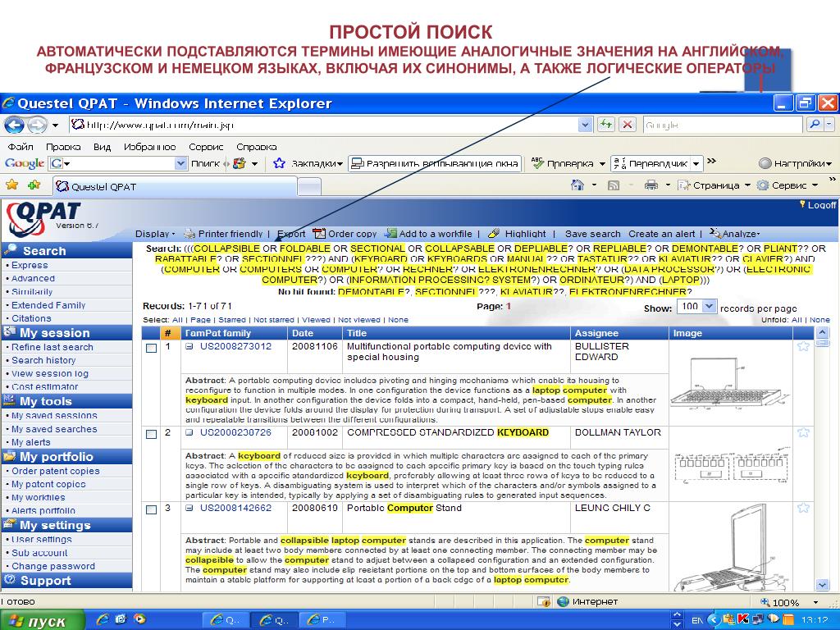Image resolution: width=840 pixels, height=630 pixels.
Task: Select Not starred filter link
Action: click(x=273, y=320)
